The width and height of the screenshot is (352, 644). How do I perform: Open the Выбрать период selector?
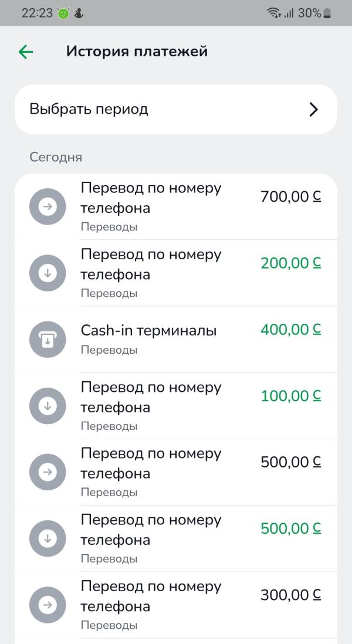[176, 109]
